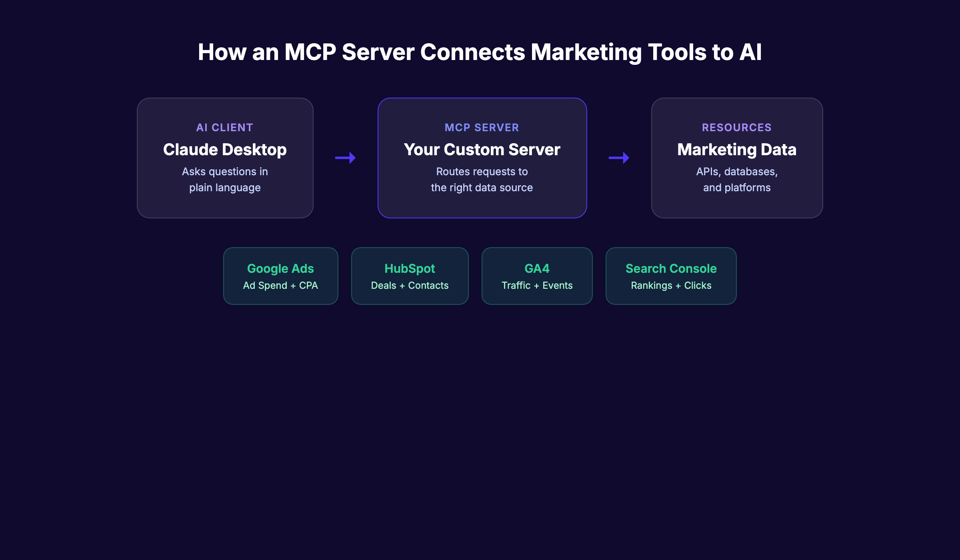The width and height of the screenshot is (960, 560).
Task: Open the HubSpot data source card
Action: tap(409, 276)
